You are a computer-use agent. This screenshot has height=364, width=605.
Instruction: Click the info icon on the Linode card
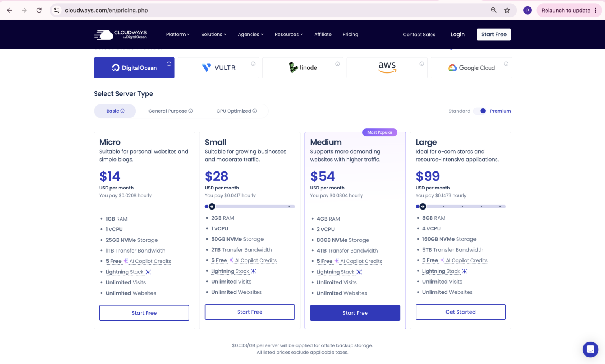tap(338, 64)
